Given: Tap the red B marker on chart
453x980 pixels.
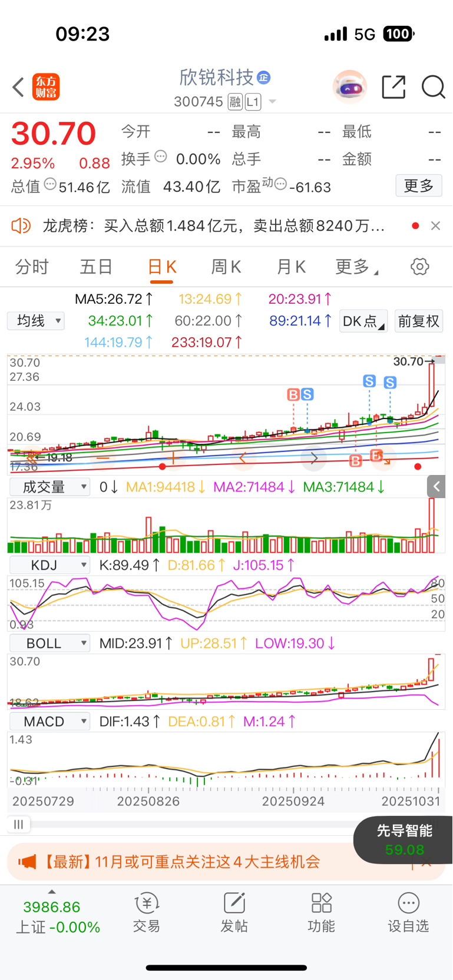Looking at the screenshot, I should pyautogui.click(x=293, y=394).
